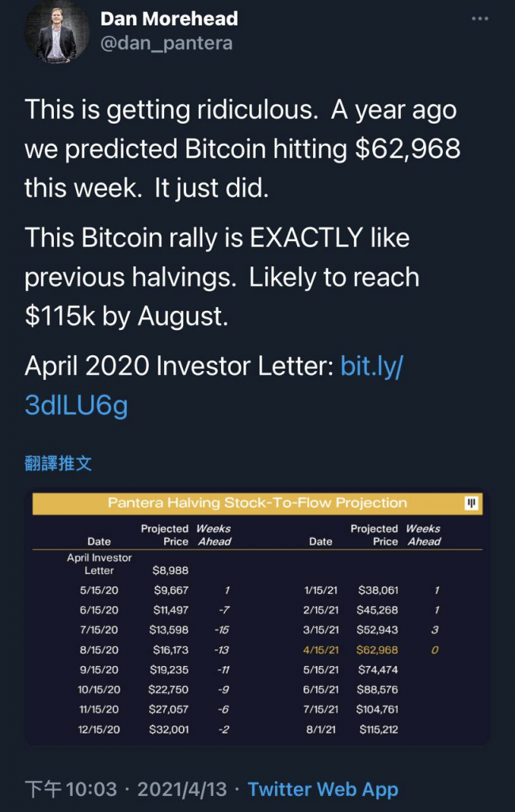This screenshot has height=812, width=515.
Task: Click Dan Morehead's profile avatar
Action: point(57,32)
